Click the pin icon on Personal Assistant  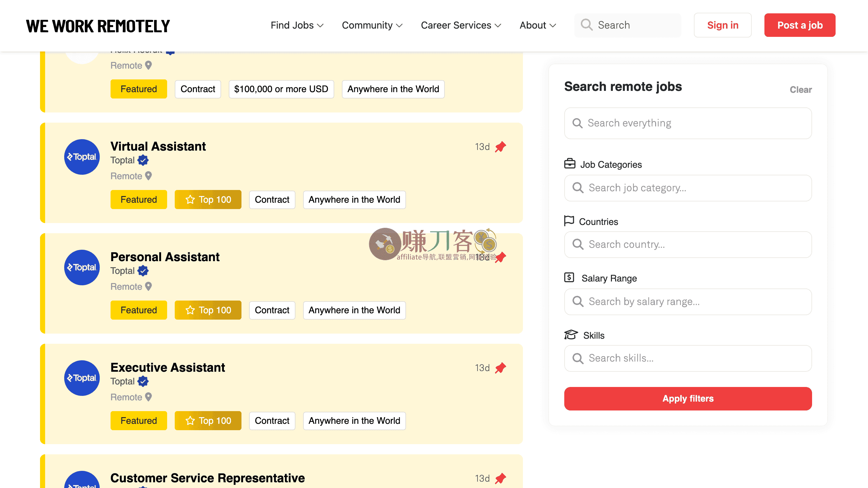501,257
